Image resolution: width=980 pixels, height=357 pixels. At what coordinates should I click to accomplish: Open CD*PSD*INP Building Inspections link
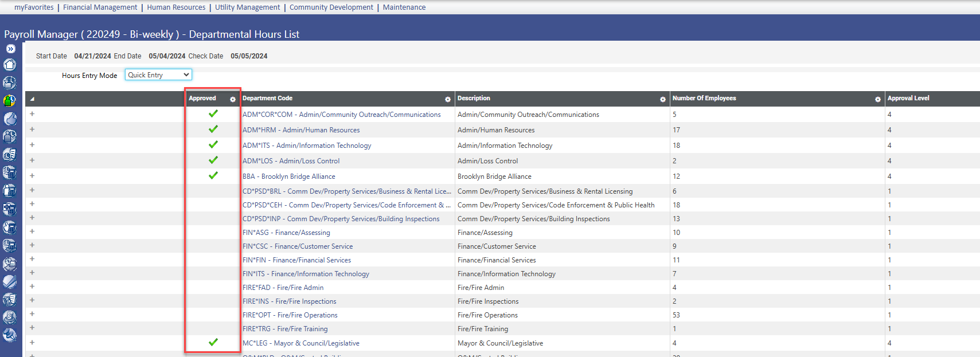click(x=341, y=219)
